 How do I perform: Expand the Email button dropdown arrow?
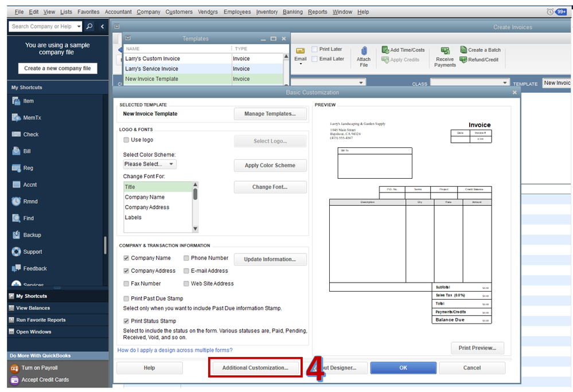tap(301, 64)
